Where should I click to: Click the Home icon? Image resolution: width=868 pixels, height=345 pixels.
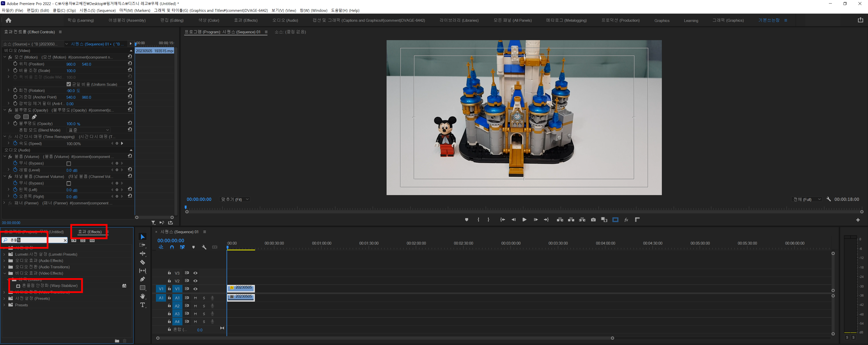click(8, 20)
